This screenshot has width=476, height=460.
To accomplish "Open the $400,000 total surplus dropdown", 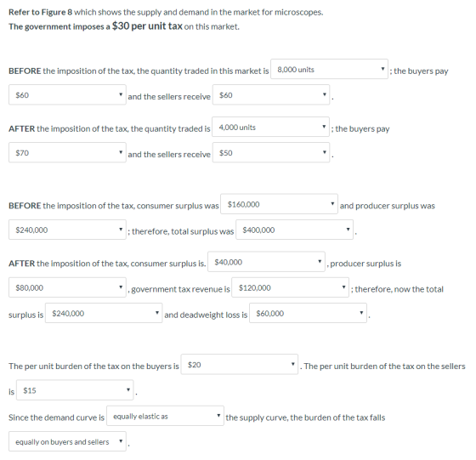I will pos(294,230).
